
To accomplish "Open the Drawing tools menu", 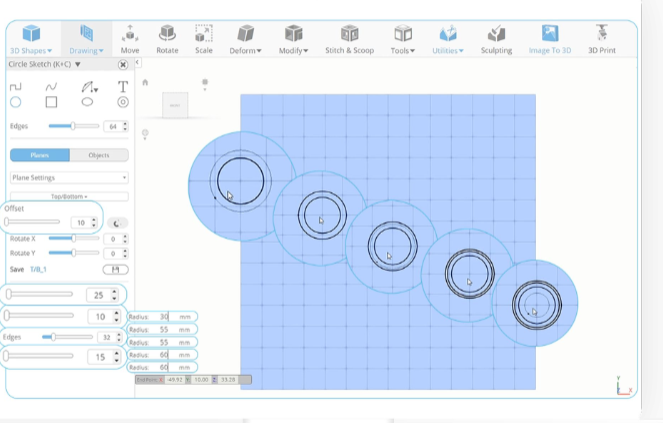I will point(86,40).
